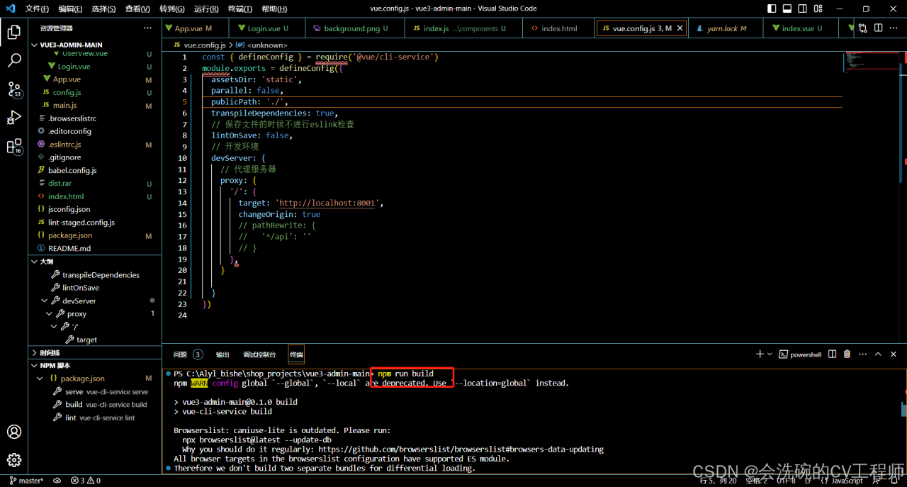Maximize the panel with up chevron

pyautogui.click(x=878, y=354)
